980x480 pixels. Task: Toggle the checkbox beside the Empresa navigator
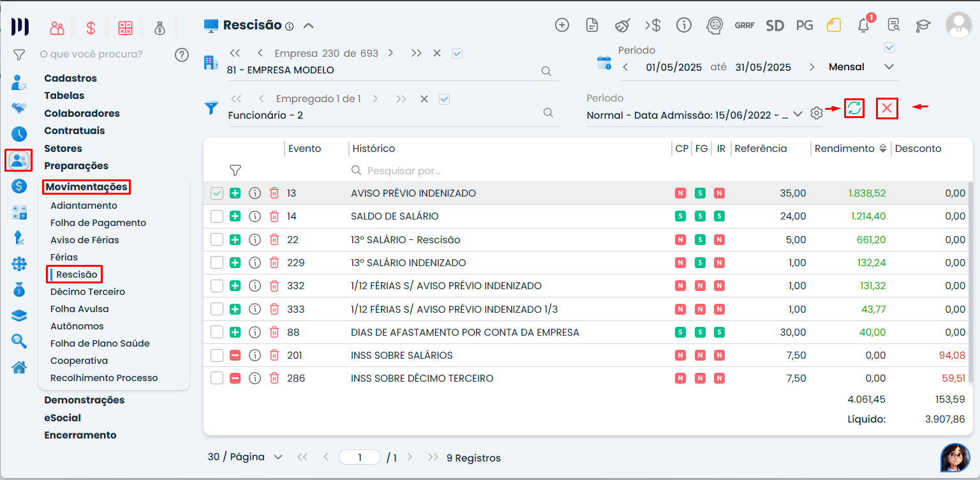tap(457, 54)
